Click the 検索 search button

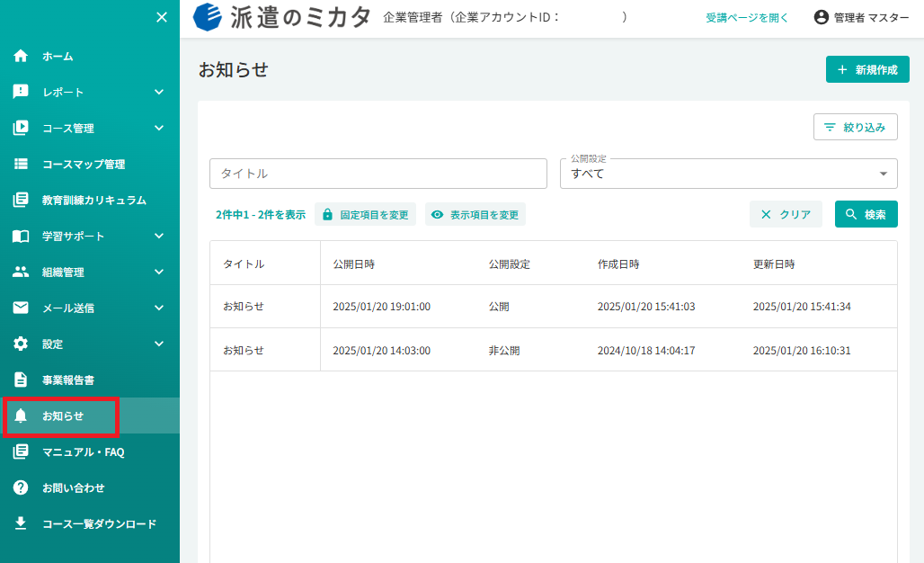(866, 214)
